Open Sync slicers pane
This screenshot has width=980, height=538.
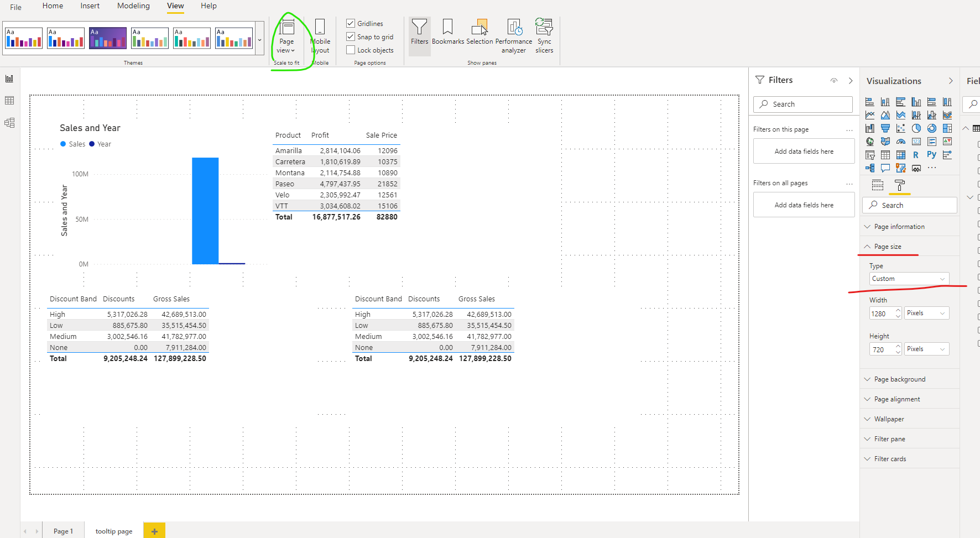(544, 36)
